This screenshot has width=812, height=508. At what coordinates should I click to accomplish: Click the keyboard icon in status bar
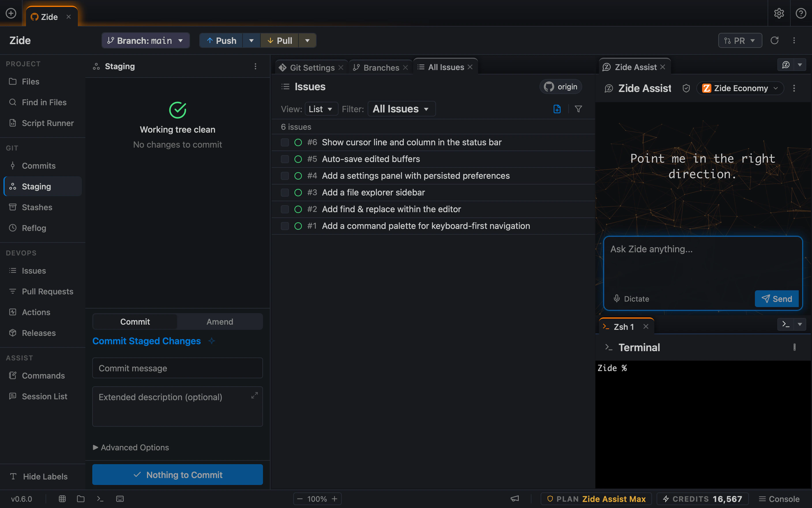click(x=120, y=498)
